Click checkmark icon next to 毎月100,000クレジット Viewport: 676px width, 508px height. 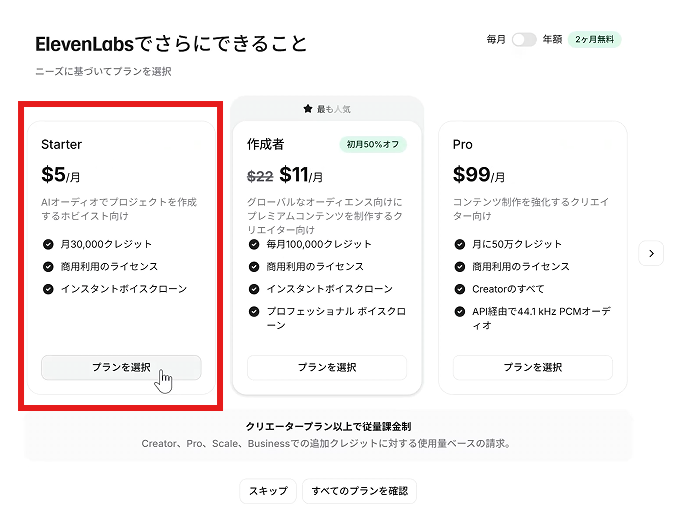254,245
